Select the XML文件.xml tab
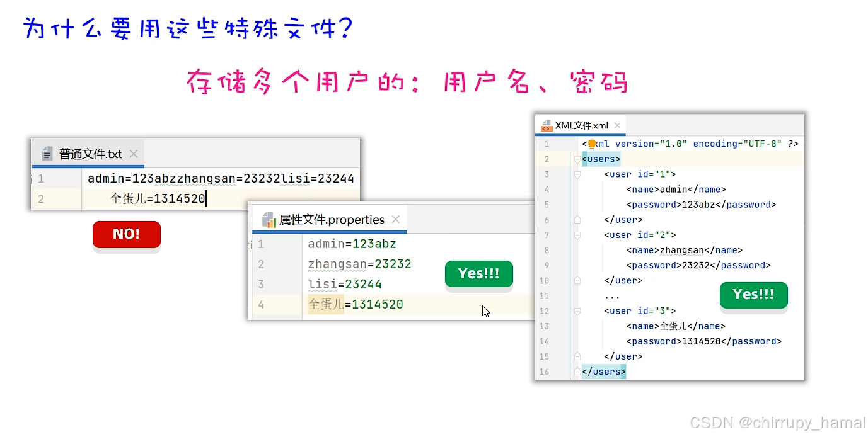 [581, 125]
